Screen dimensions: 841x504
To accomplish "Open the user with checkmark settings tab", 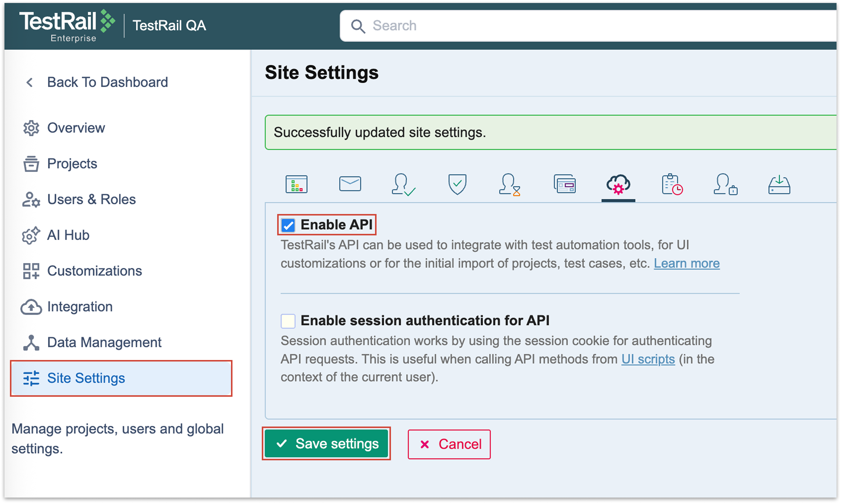I will click(x=403, y=184).
